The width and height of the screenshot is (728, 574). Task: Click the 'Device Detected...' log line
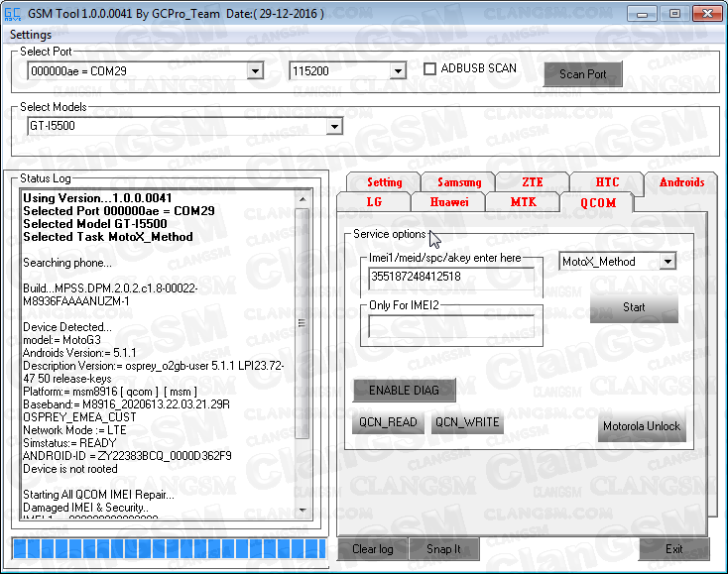click(x=67, y=327)
